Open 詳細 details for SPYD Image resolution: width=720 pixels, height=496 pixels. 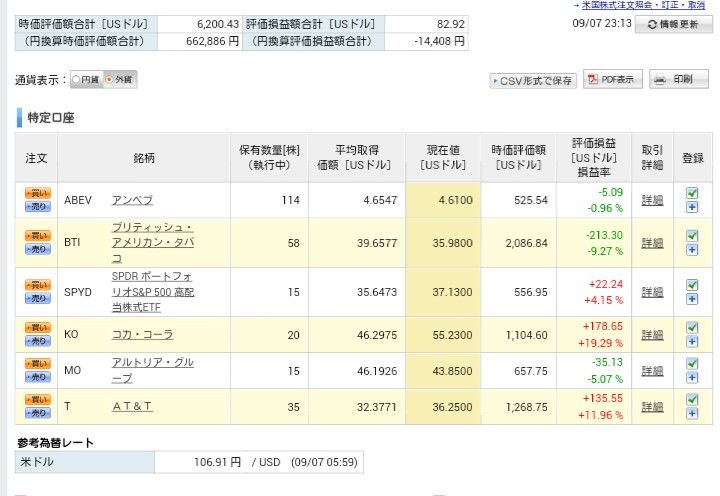tap(652, 292)
